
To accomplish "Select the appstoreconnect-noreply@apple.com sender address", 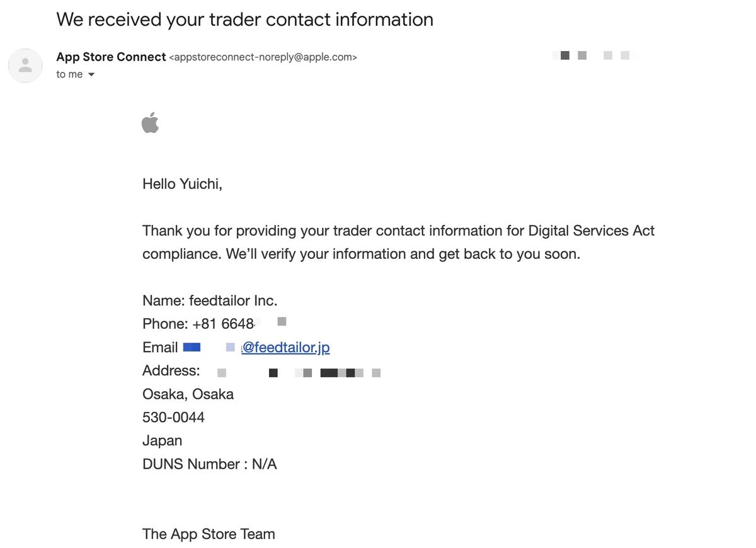I will point(263,57).
